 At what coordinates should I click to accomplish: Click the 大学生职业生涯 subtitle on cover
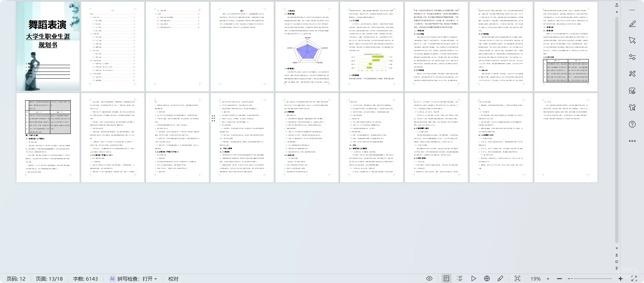tap(48, 37)
